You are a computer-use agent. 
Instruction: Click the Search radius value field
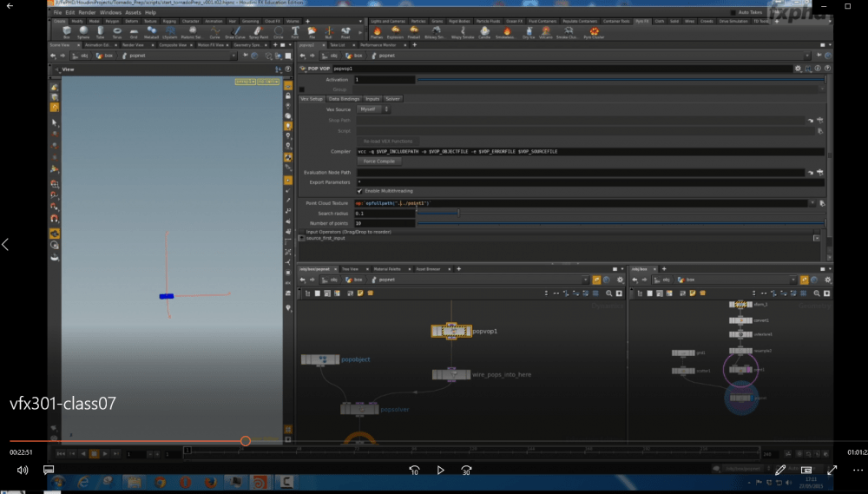pos(385,214)
